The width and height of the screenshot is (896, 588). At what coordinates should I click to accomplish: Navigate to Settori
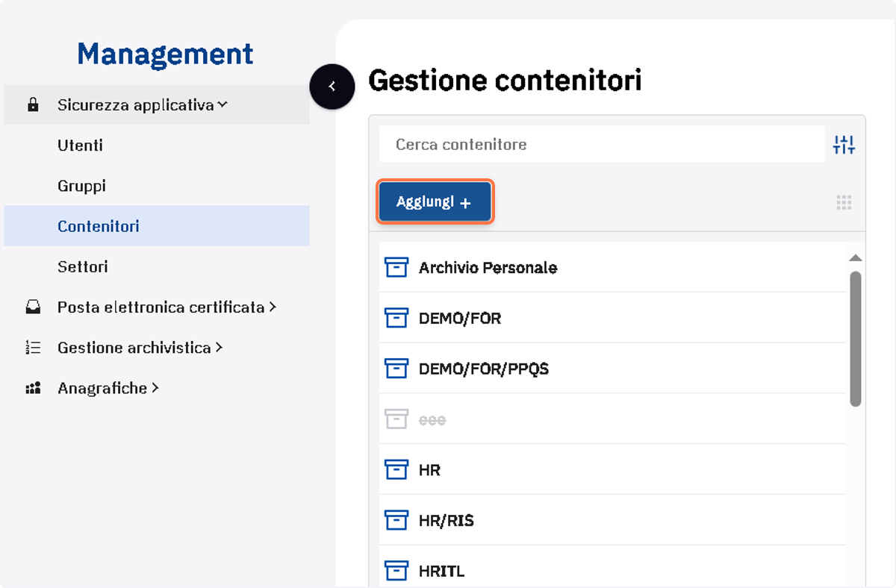83,266
